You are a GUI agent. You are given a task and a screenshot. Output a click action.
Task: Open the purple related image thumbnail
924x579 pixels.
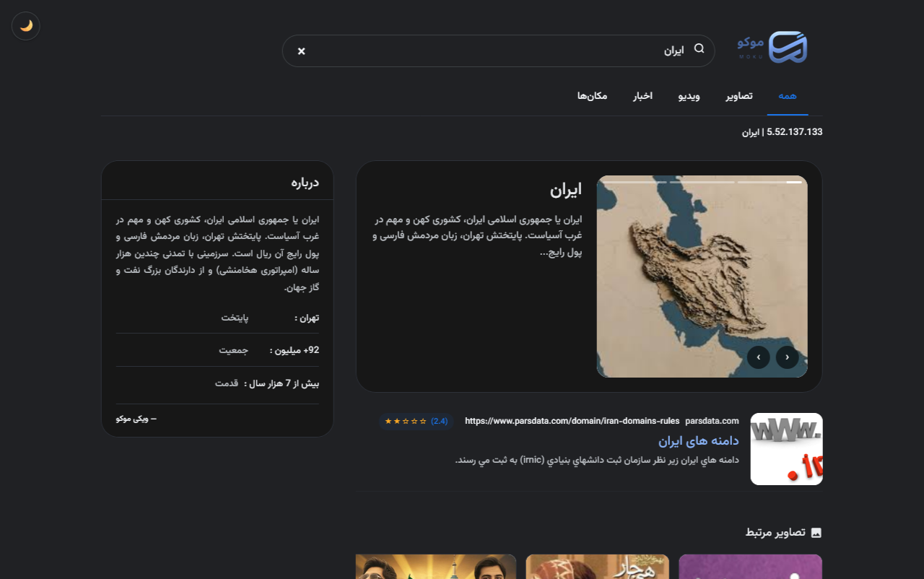pos(751,567)
